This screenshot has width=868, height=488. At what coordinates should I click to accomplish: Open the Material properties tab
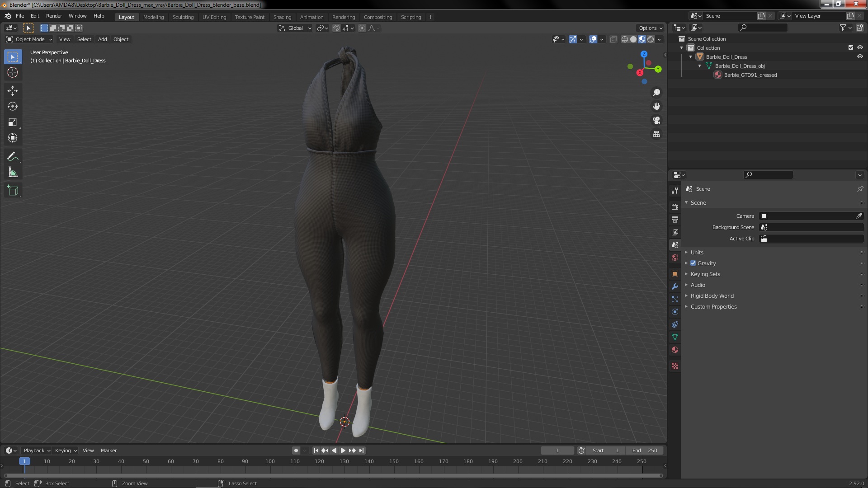coord(675,350)
